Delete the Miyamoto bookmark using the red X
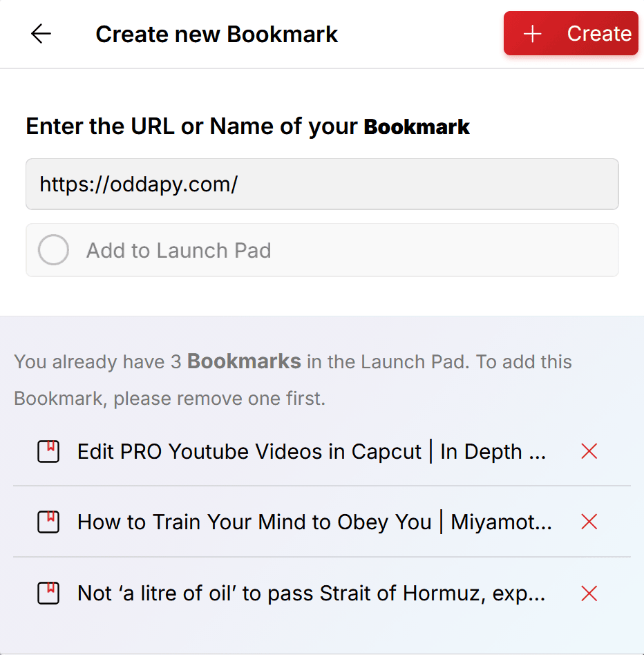 point(588,522)
